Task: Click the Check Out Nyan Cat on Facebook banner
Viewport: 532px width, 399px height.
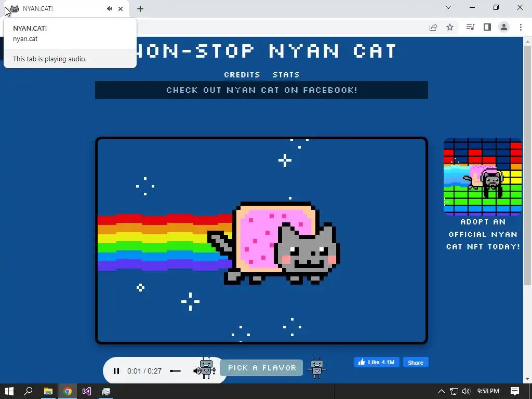Action: 262,90
